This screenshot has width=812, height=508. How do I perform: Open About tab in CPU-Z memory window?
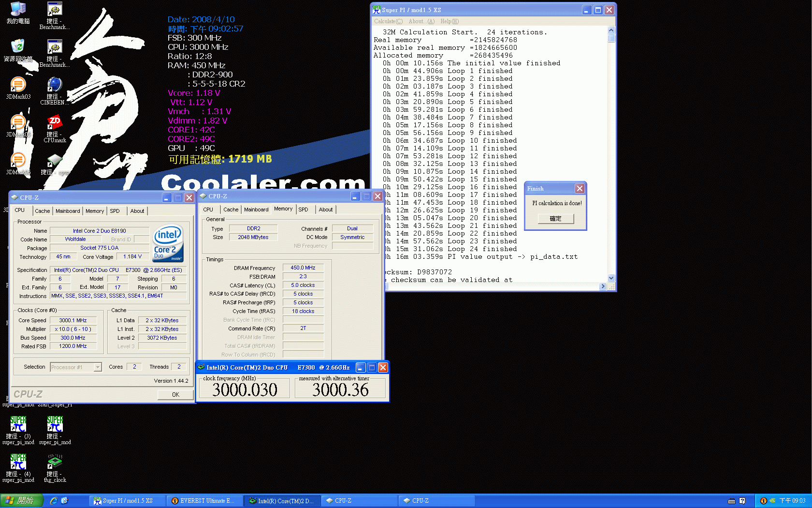(x=326, y=209)
